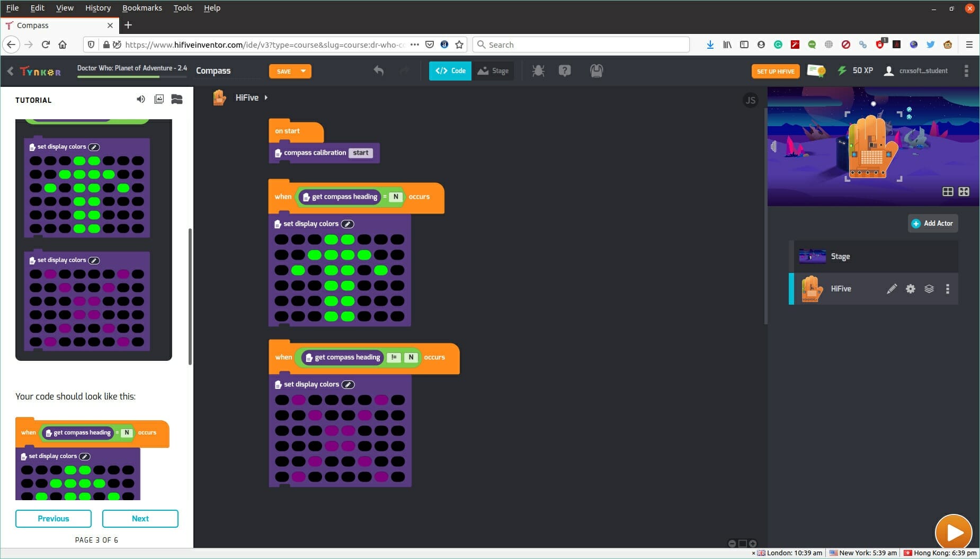Viewport: 980px width, 559px height.
Task: Open the Save dropdown arrow
Action: (304, 71)
